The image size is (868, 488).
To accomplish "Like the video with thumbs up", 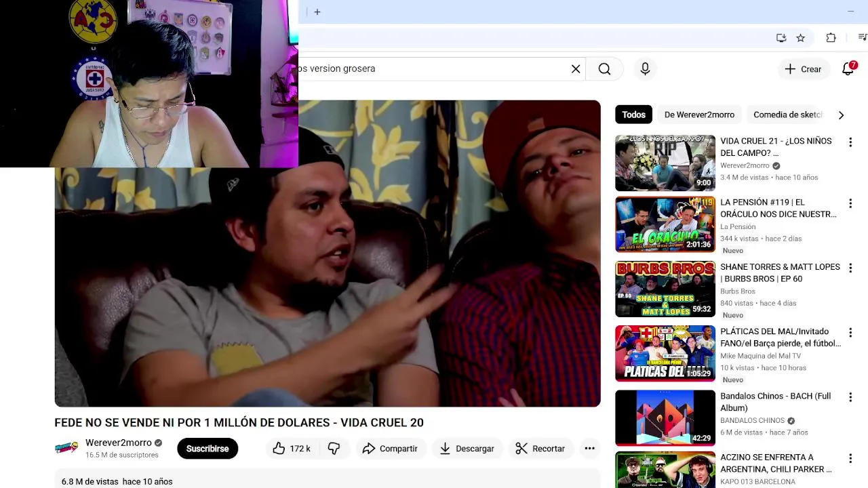I will point(292,449).
